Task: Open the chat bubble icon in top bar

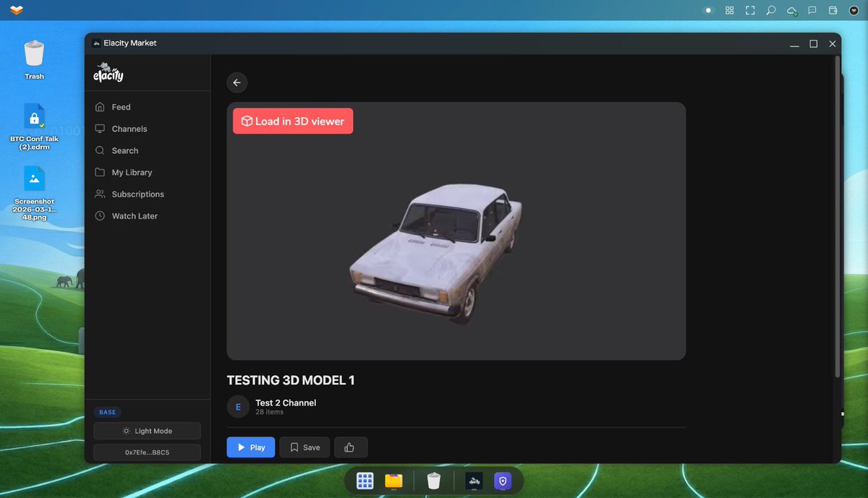Action: 812,10
